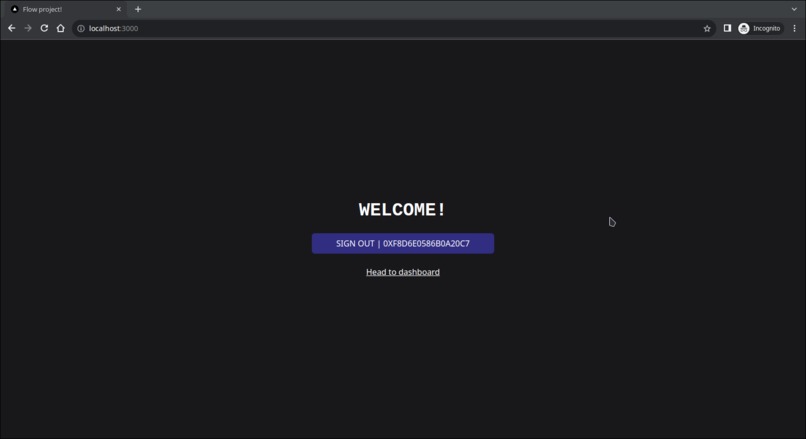Click the Flow project tab favicon
The width and height of the screenshot is (806, 439).
click(x=14, y=9)
